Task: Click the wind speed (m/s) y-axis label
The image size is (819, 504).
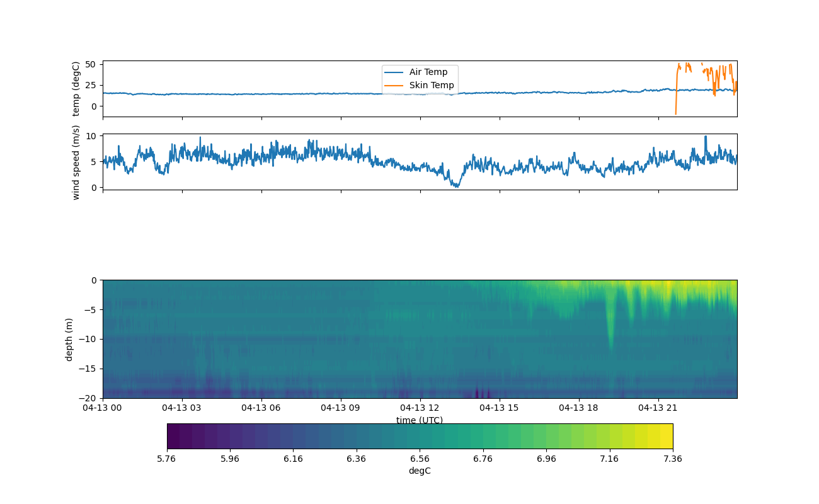Action: (76, 162)
